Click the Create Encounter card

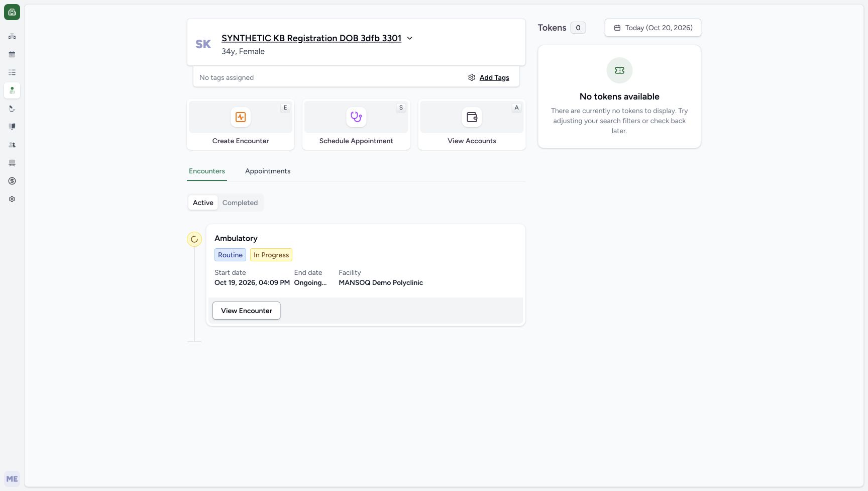241,124
